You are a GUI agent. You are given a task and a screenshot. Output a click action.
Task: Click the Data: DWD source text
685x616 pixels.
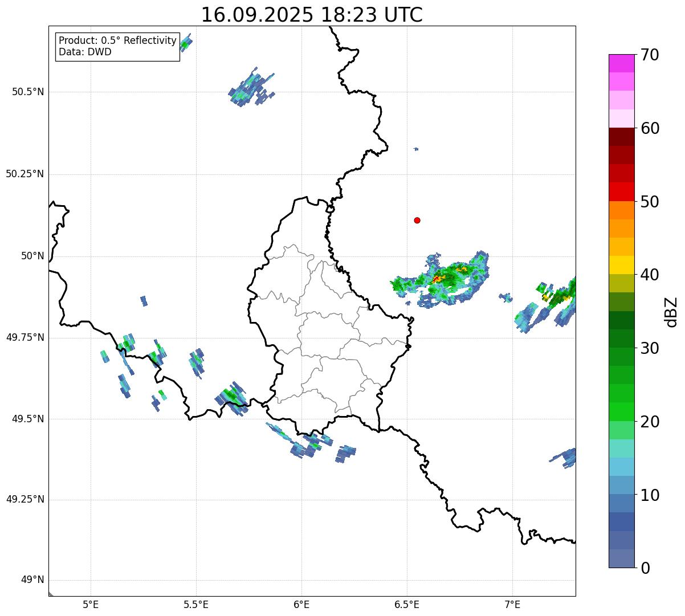pyautogui.click(x=85, y=52)
